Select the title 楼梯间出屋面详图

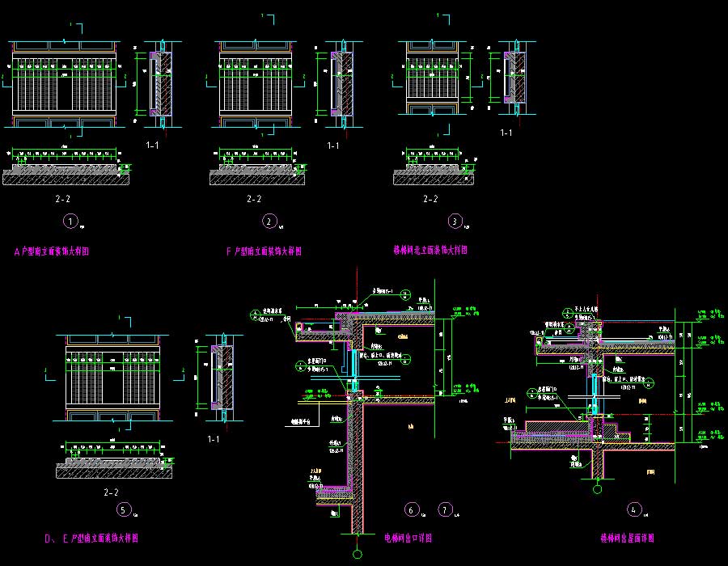(627, 539)
